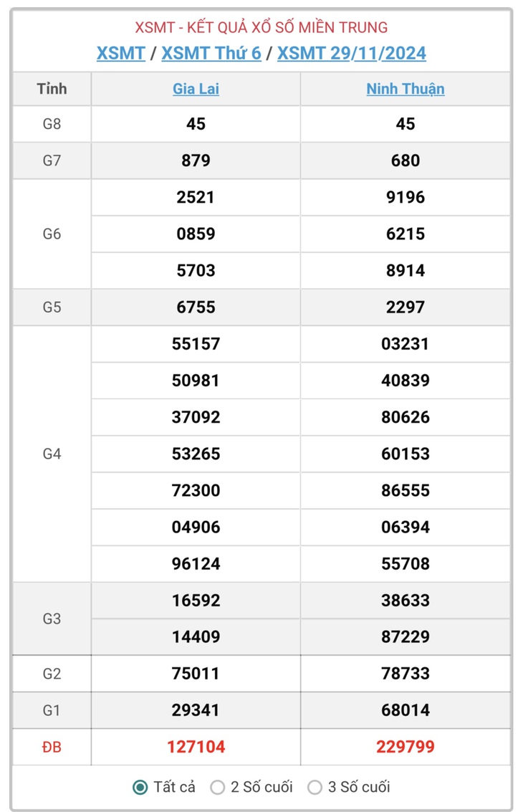
Task: Click the G8 row label
Action: coord(52,124)
